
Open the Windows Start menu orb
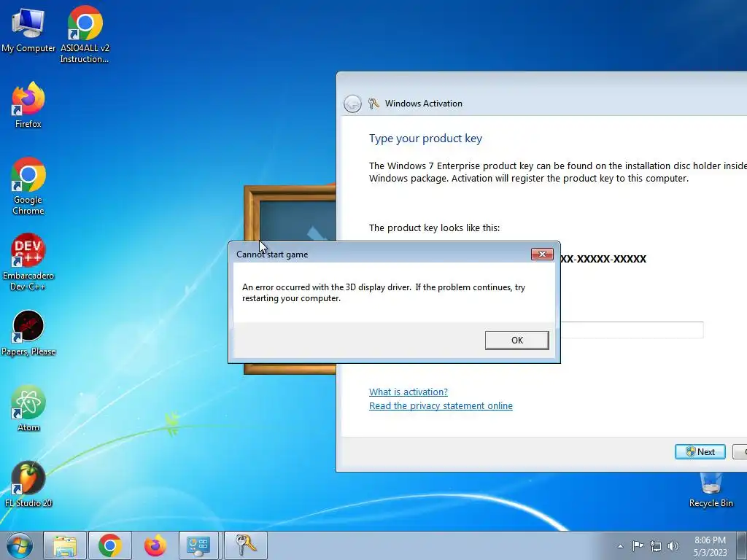coord(20,545)
